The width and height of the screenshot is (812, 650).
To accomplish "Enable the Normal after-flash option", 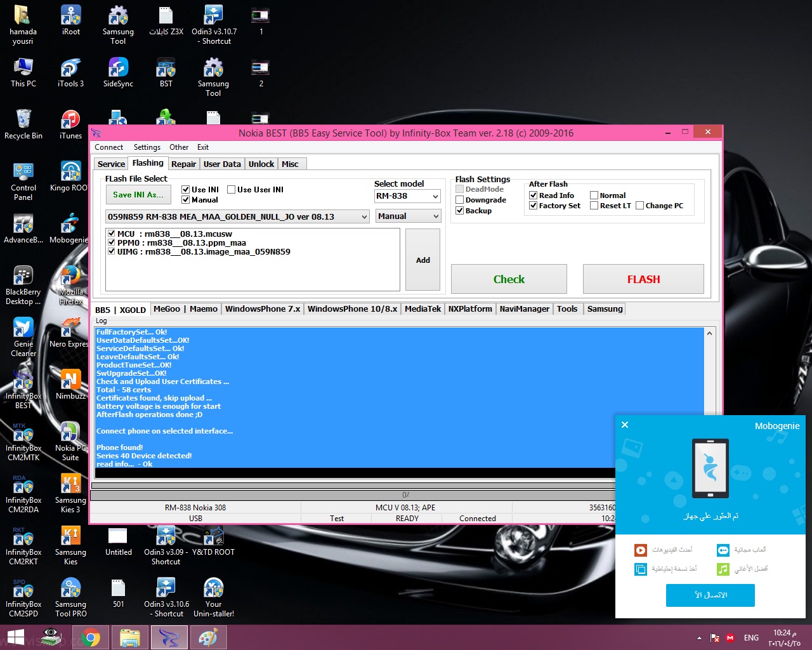I will (x=594, y=196).
